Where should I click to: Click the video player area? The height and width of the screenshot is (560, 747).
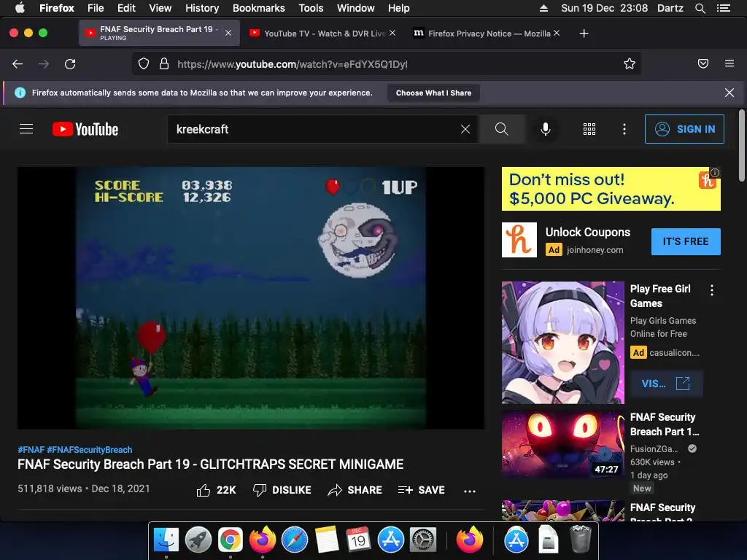[251, 298]
